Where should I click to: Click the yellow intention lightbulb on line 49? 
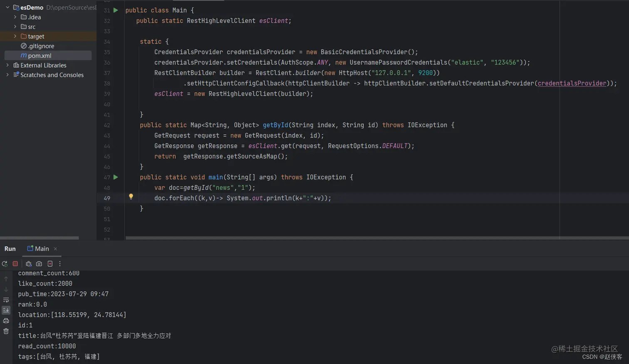131,197
